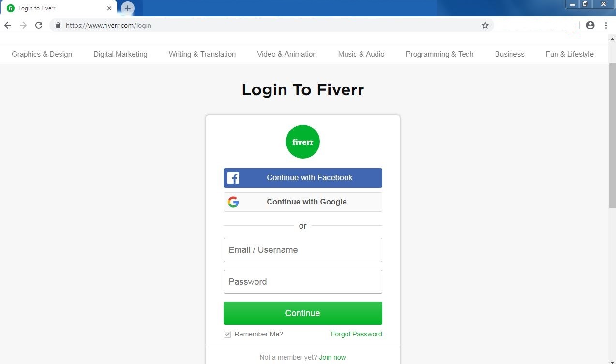The height and width of the screenshot is (364, 616).
Task: Focus the Email / Username field
Action: (x=303, y=250)
